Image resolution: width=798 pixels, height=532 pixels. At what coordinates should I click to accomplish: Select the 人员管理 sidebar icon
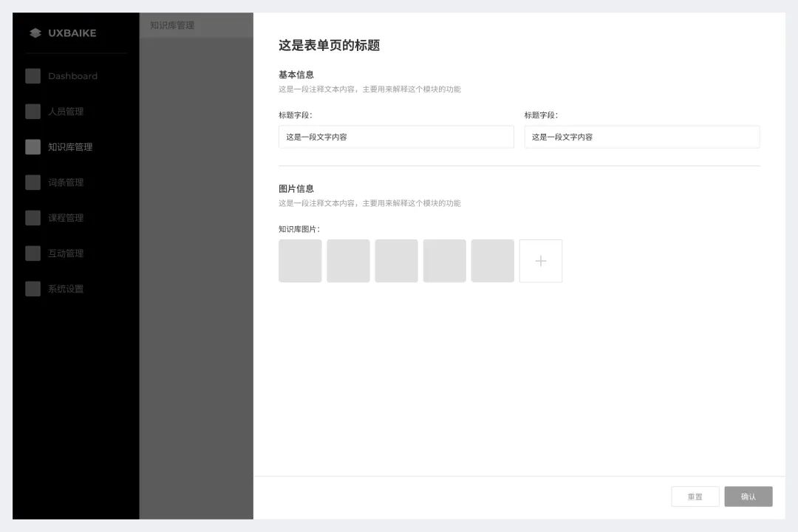33,111
